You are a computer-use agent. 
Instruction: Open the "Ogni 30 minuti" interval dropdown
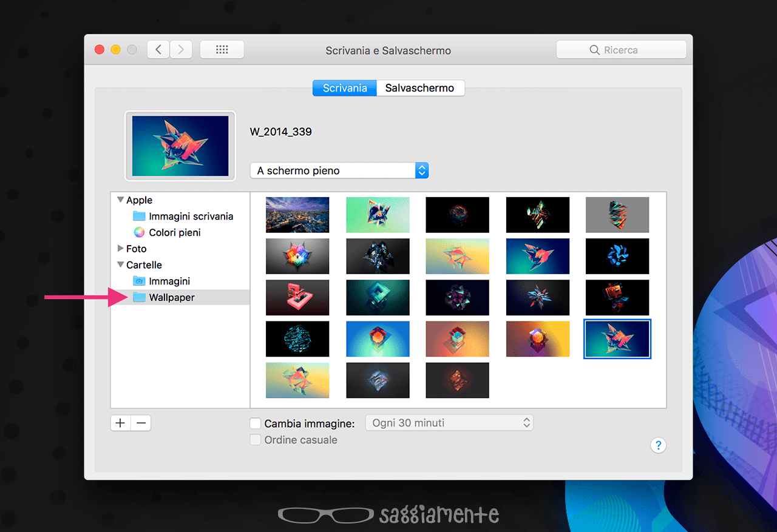[449, 423]
